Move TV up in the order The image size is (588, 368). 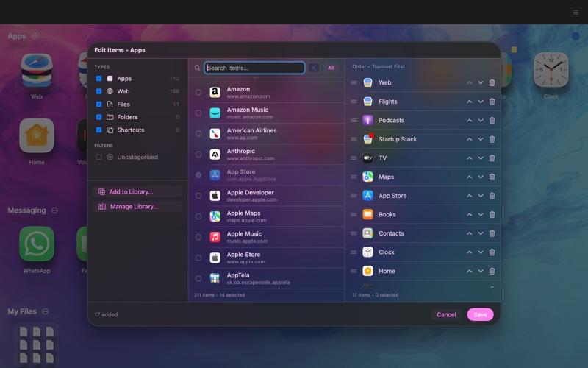coord(469,158)
